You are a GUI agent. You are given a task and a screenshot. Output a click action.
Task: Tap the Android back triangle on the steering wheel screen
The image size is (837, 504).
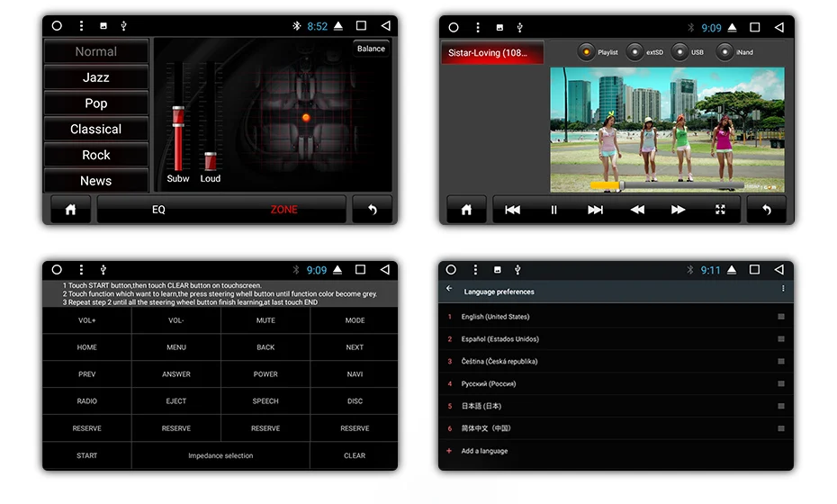click(385, 270)
